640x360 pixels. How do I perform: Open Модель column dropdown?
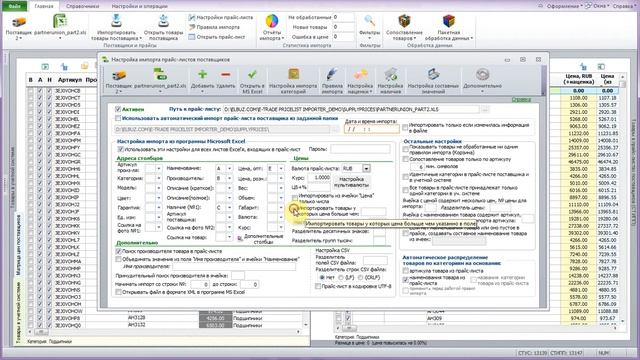pyautogui.click(x=159, y=188)
